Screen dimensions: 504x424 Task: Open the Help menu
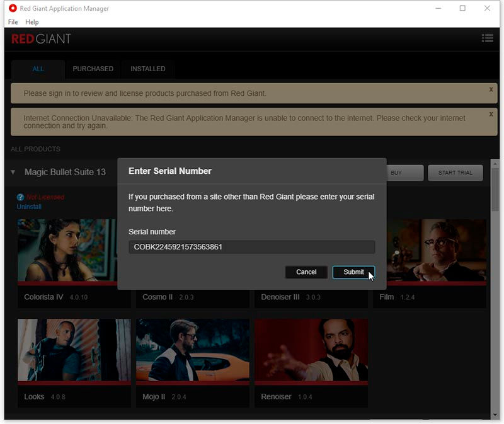click(32, 22)
